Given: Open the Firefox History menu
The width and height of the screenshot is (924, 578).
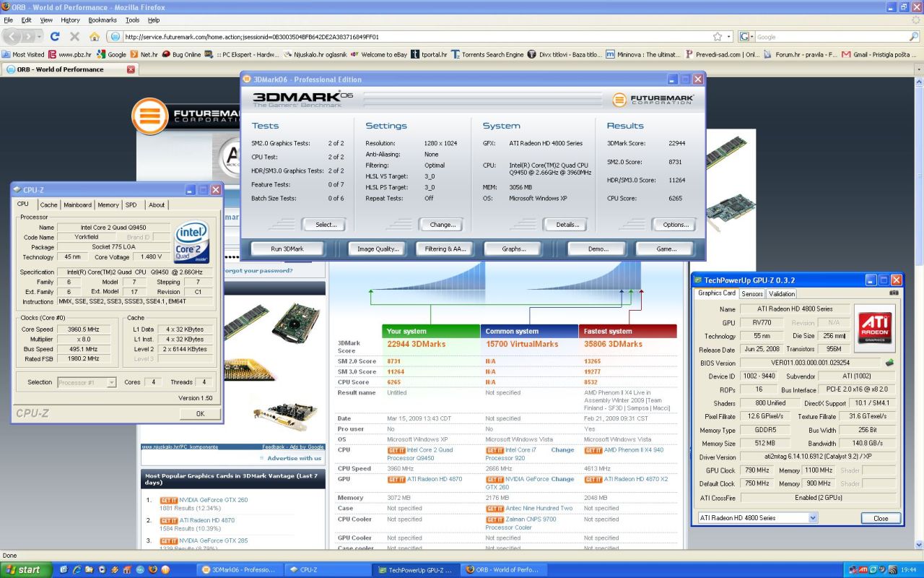Looking at the screenshot, I should pyautogui.click(x=70, y=20).
